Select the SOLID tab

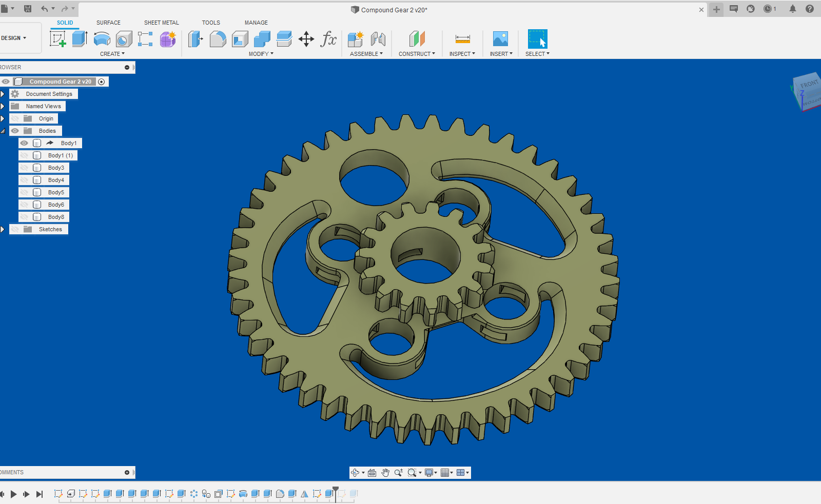(65, 23)
